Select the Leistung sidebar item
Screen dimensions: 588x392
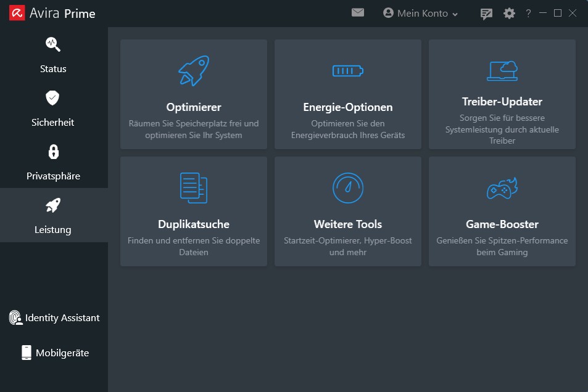click(53, 214)
